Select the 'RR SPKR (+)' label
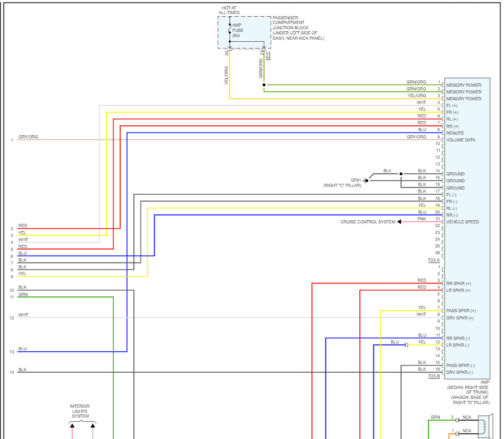 point(459,283)
